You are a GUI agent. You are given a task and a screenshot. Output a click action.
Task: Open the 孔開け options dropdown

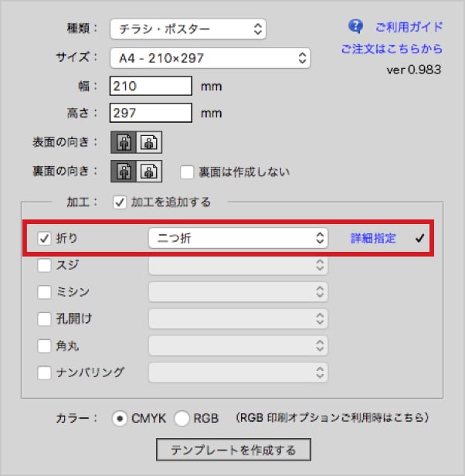coord(238,318)
